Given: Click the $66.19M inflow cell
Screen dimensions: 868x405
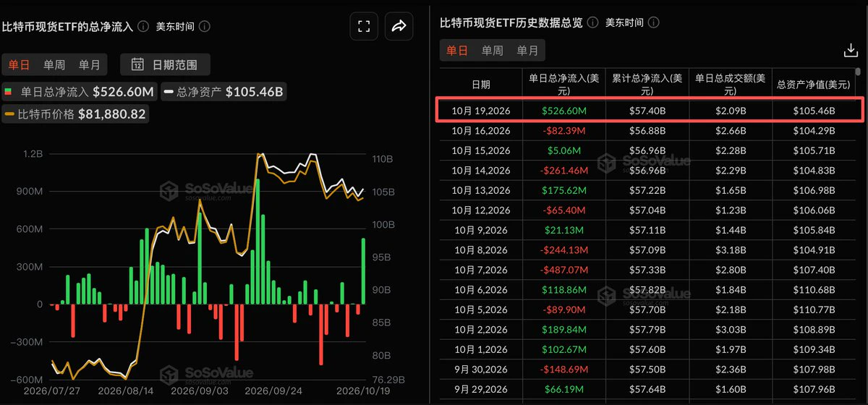Looking at the screenshot, I should [564, 389].
